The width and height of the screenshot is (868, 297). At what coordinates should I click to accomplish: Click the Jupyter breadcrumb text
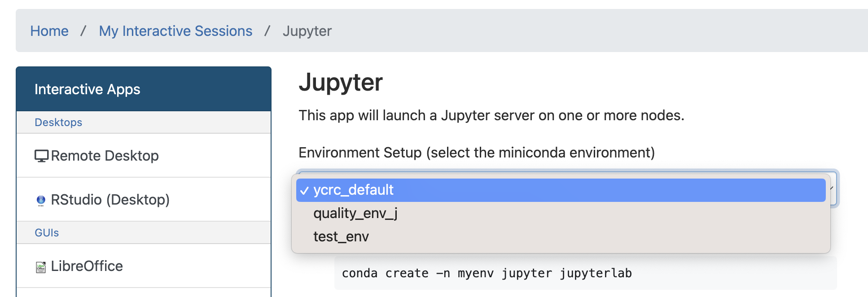pos(307,31)
